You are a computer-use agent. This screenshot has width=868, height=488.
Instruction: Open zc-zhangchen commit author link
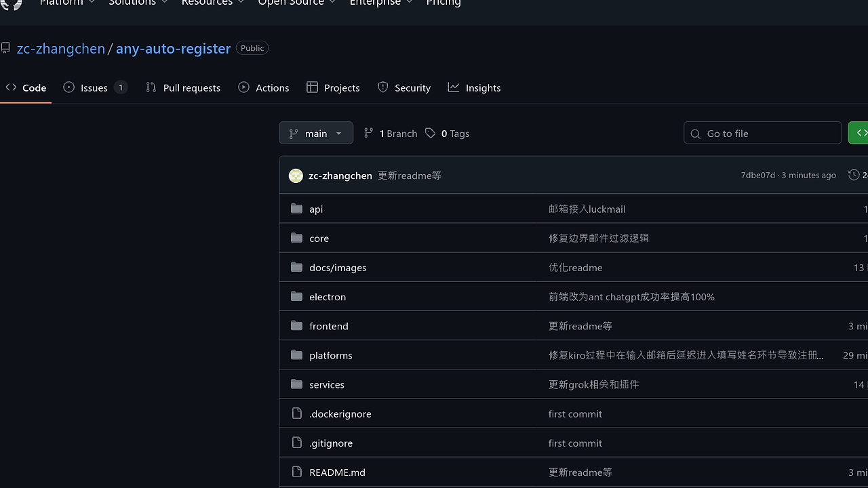click(x=340, y=176)
